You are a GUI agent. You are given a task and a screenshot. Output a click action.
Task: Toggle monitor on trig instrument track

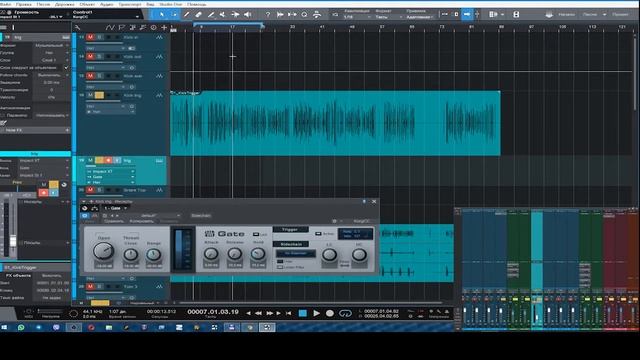tap(117, 160)
